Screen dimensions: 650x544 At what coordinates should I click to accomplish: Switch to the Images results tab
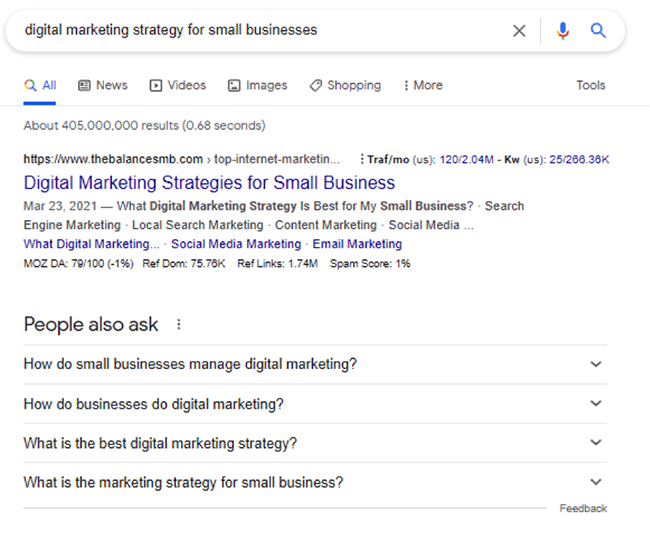click(x=257, y=85)
